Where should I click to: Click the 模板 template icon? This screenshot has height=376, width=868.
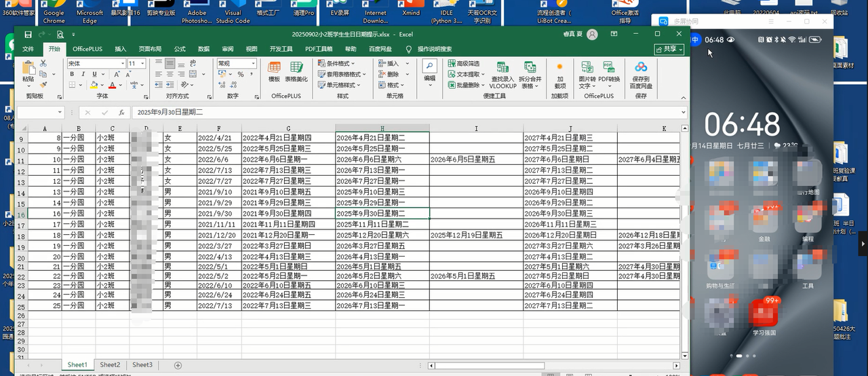[274, 71]
